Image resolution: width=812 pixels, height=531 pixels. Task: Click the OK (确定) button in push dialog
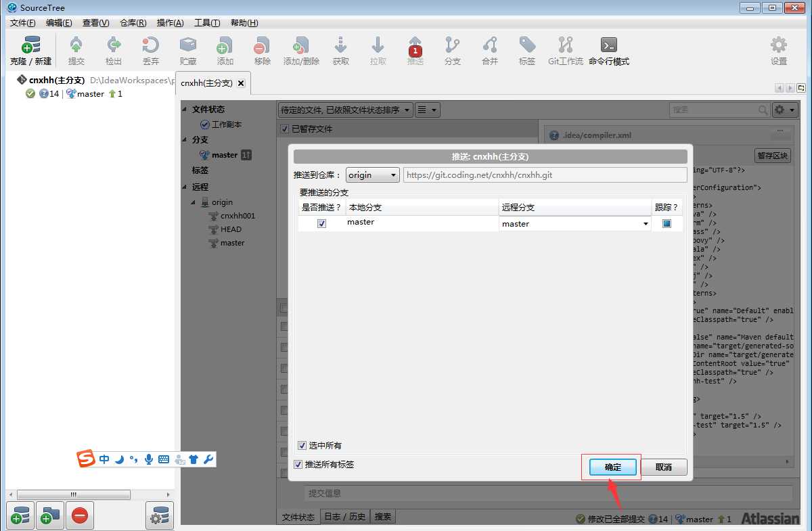612,467
